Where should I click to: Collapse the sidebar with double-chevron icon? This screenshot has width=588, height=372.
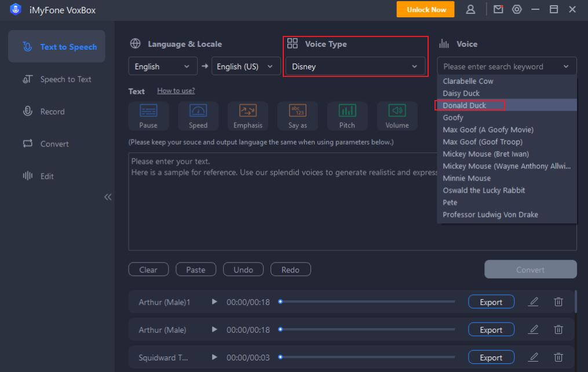point(108,197)
